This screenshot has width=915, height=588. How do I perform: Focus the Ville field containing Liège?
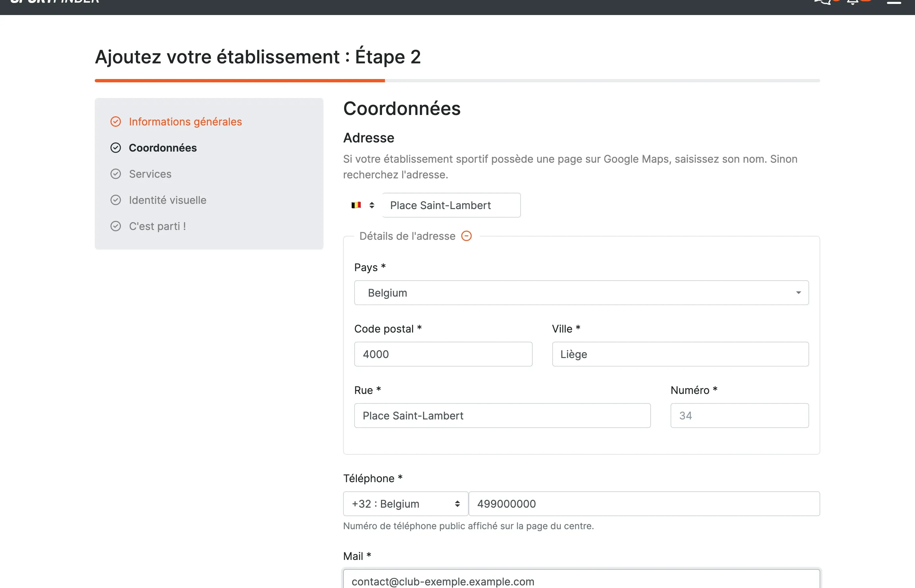pos(680,354)
